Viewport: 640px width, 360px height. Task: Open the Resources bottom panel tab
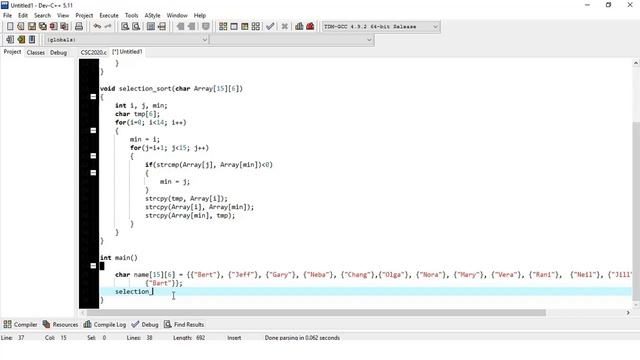[x=60, y=324]
